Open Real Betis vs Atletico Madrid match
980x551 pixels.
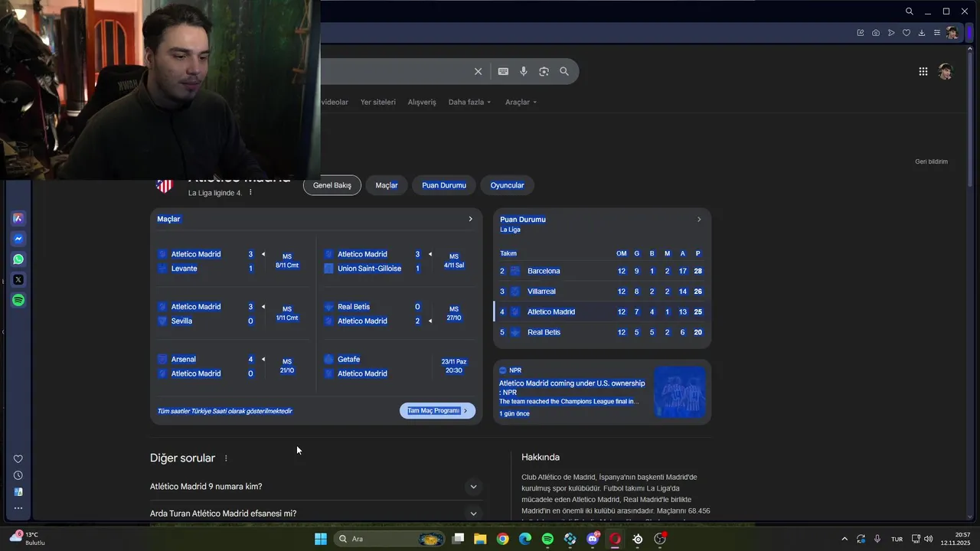[x=398, y=314]
